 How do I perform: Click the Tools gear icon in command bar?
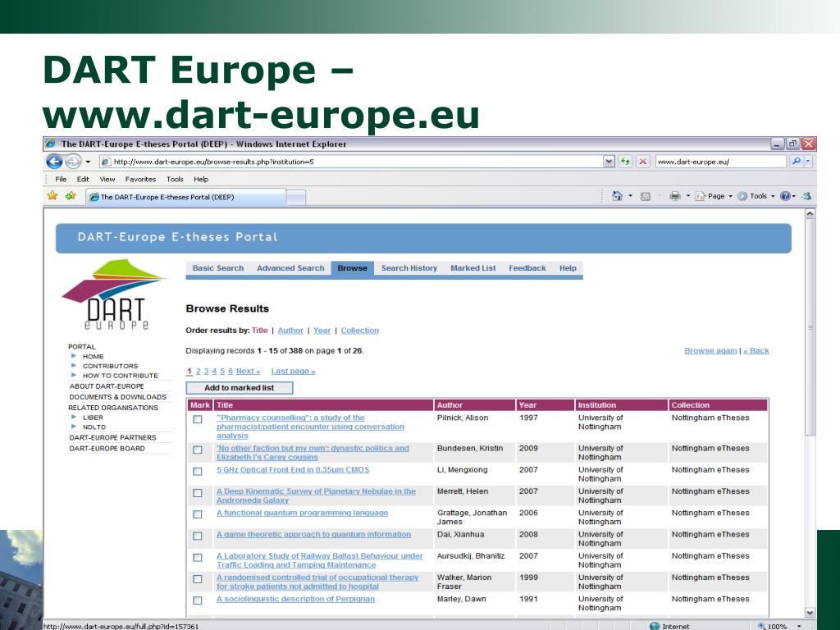[x=742, y=196]
